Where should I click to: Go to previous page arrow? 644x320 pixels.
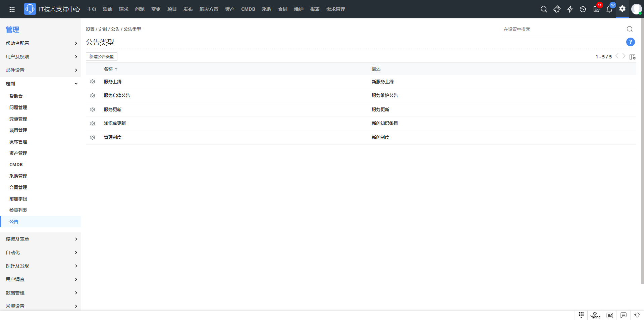coord(617,56)
